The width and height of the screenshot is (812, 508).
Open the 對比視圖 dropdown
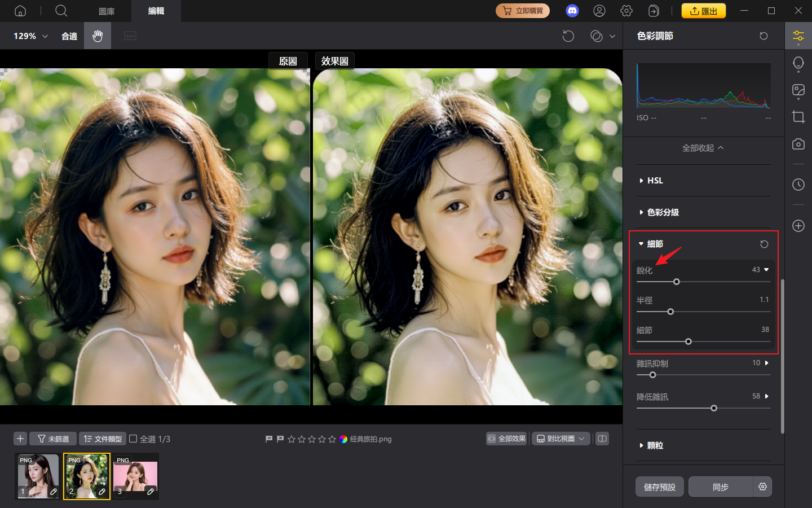coord(561,439)
